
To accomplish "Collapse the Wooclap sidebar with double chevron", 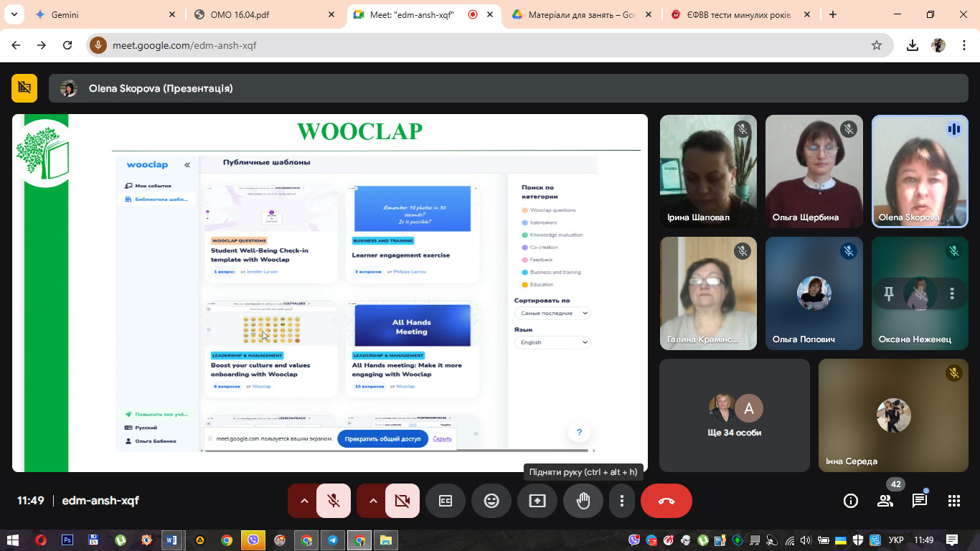I will pos(187,165).
